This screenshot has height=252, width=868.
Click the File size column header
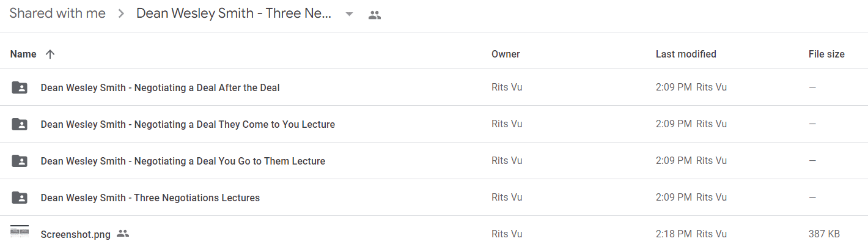[x=826, y=54]
